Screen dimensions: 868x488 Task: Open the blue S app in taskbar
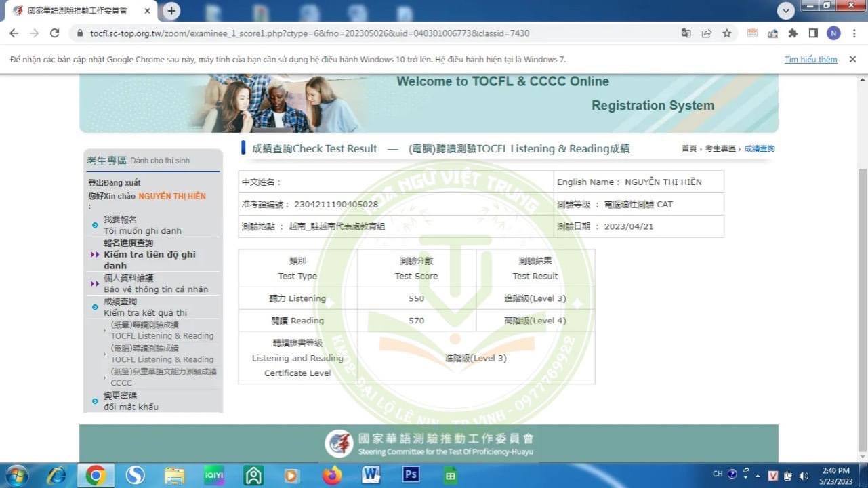click(x=135, y=476)
